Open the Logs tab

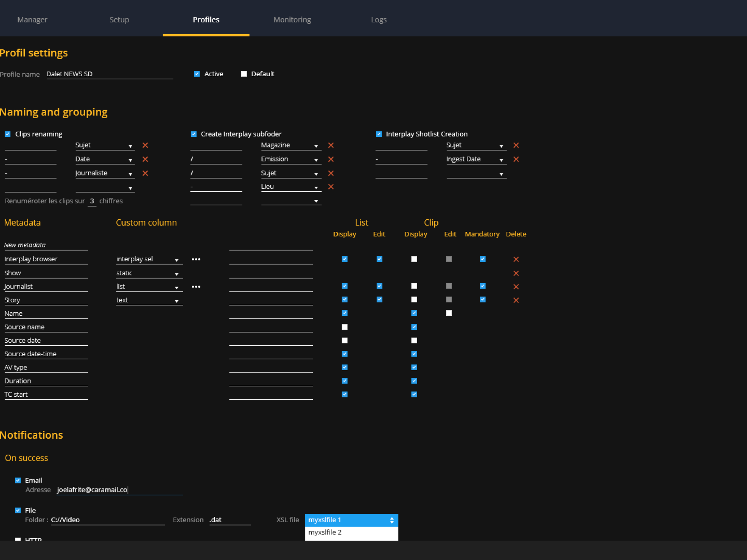pyautogui.click(x=379, y=19)
